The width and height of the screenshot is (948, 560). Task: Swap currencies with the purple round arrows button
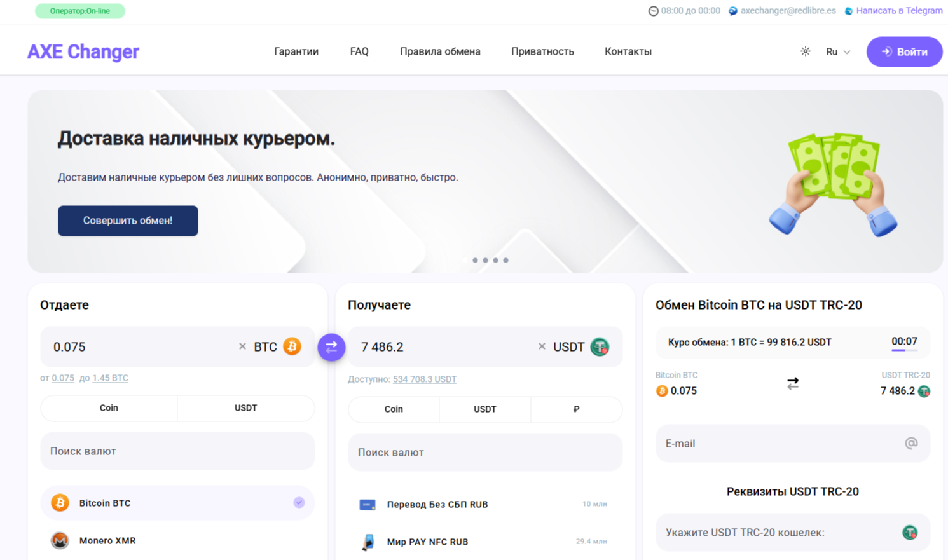pos(331,347)
